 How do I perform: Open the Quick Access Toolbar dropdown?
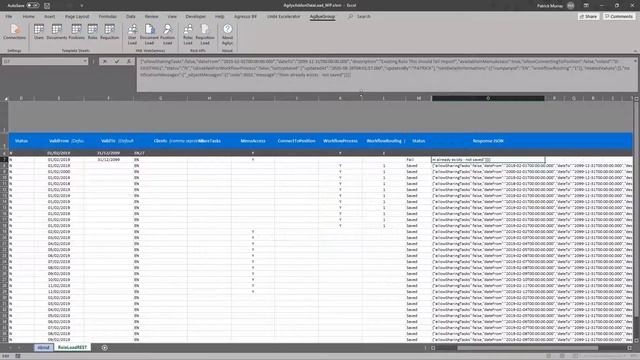coord(82,6)
